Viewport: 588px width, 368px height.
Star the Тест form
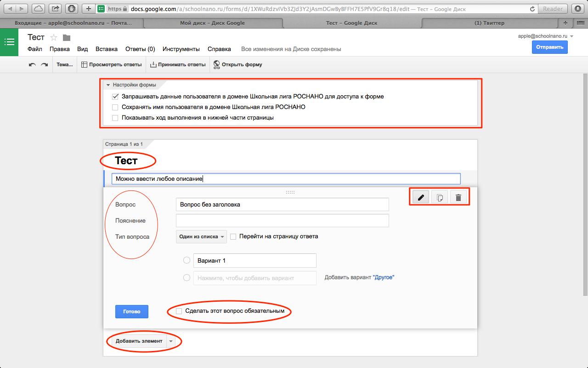coord(54,38)
